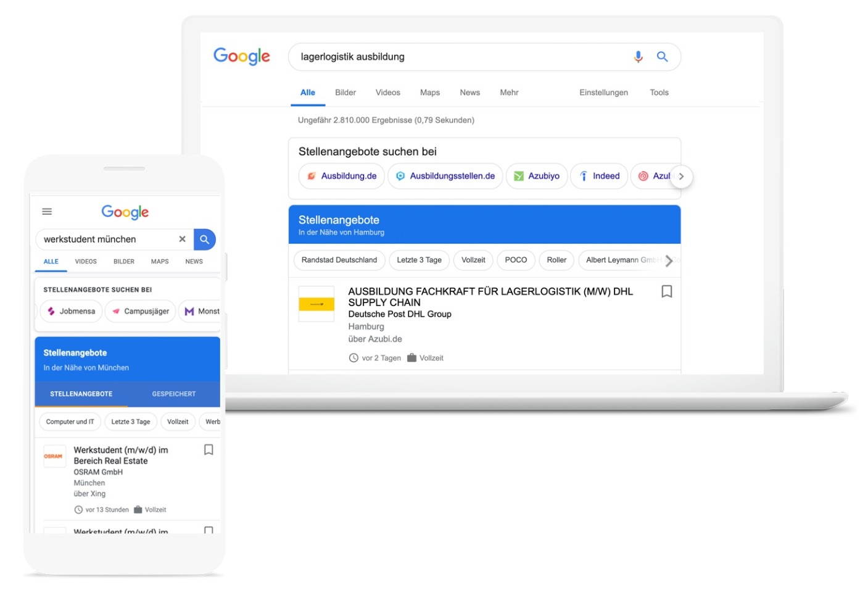Screen dimensions: 868x590
Task: Click 'vor 2 Tagen' posting time text
Action: (x=381, y=358)
